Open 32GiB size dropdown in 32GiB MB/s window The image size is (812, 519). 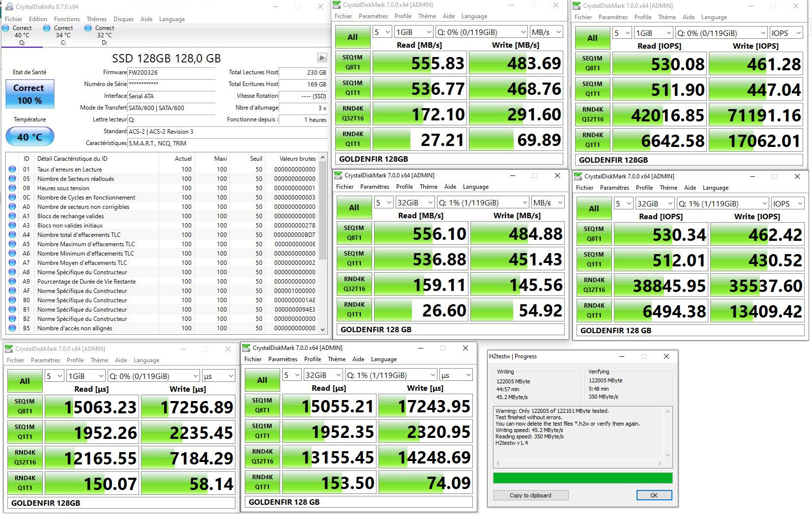[x=415, y=202]
